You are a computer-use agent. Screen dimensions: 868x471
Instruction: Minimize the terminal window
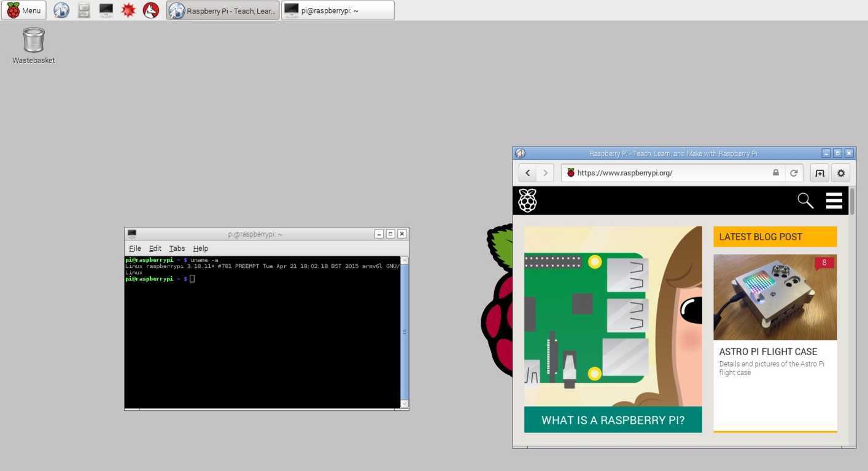(379, 234)
